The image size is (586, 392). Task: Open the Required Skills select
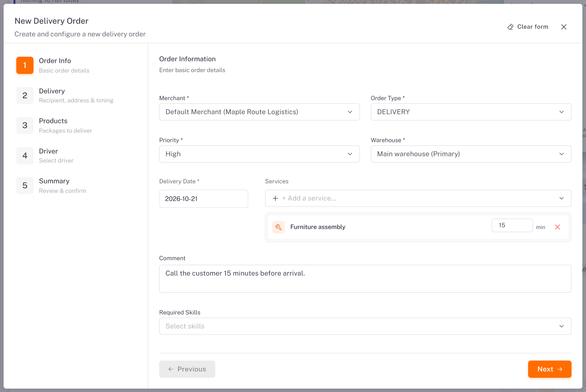(x=365, y=326)
